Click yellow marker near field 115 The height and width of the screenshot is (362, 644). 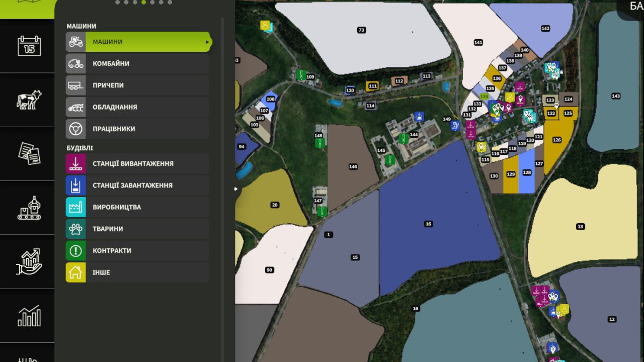click(x=481, y=147)
